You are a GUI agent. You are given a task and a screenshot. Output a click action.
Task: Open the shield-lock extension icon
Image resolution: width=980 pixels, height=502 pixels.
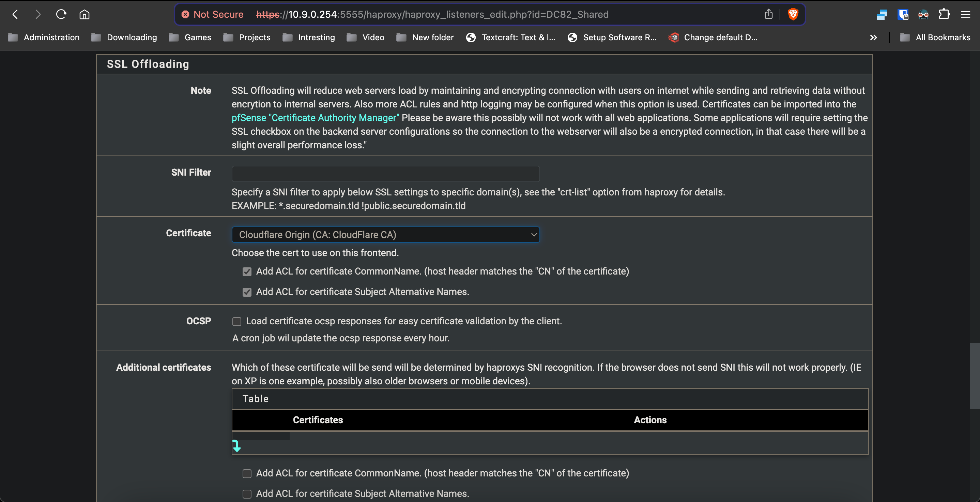point(903,14)
